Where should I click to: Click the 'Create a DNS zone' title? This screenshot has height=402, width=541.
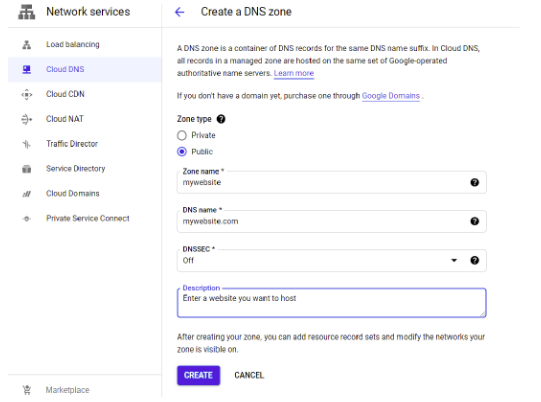[246, 12]
